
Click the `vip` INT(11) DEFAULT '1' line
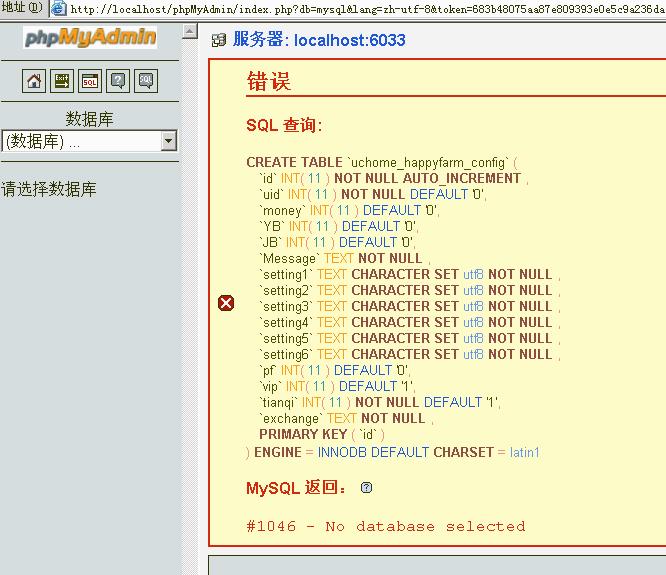tap(337, 386)
